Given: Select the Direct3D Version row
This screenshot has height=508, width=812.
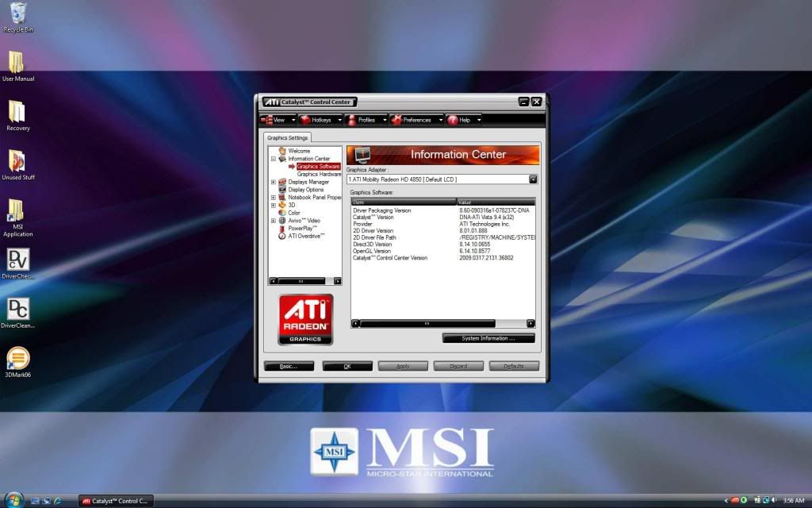Looking at the screenshot, I should tap(443, 244).
